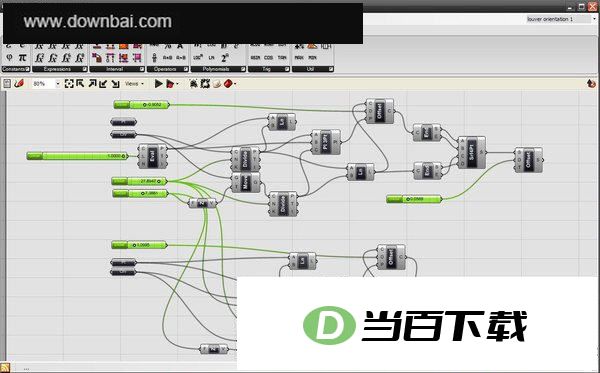
Task: Select the LN natural logarithm component
Action: point(211,58)
